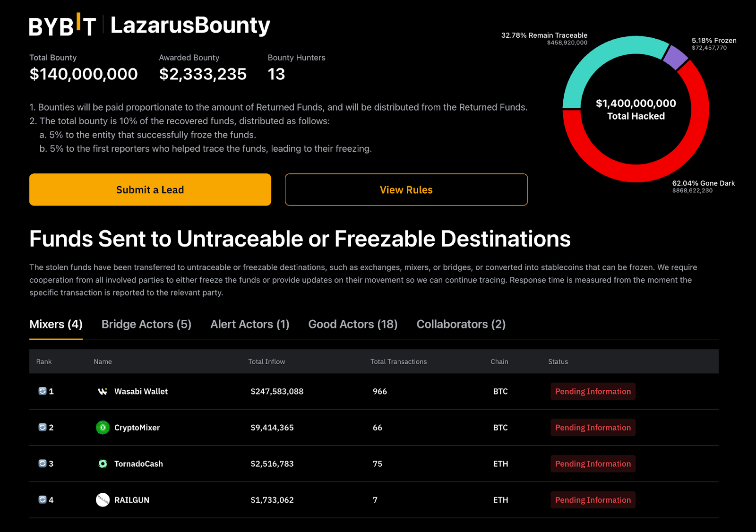Click the CryptoMixer green logo icon
The width and height of the screenshot is (756, 532).
pyautogui.click(x=103, y=428)
